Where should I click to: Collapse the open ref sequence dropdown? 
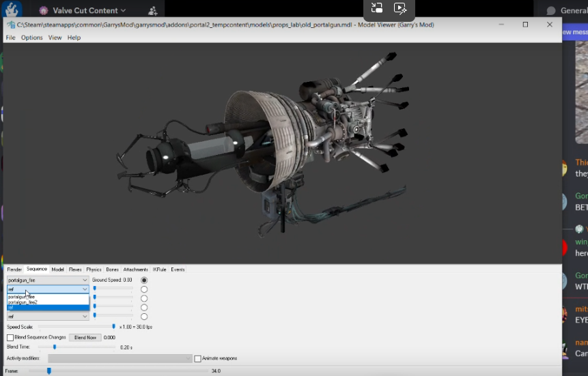[x=48, y=289]
